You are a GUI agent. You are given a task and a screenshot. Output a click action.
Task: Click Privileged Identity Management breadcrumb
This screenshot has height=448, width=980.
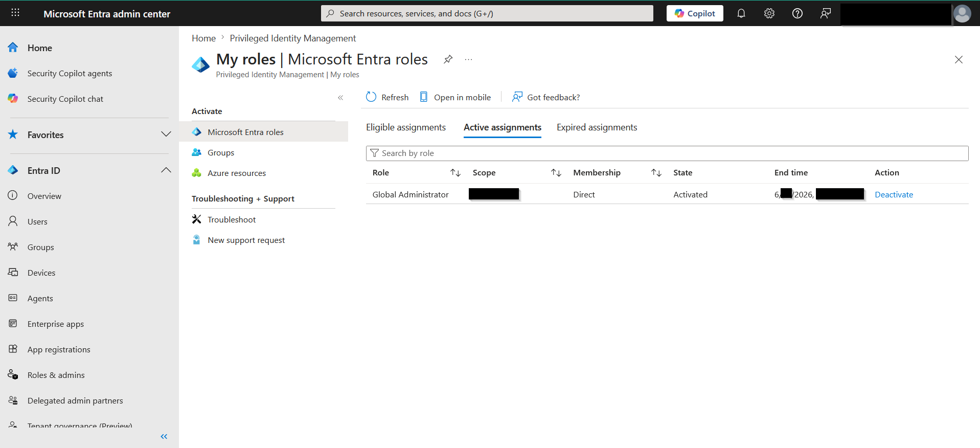coord(293,38)
